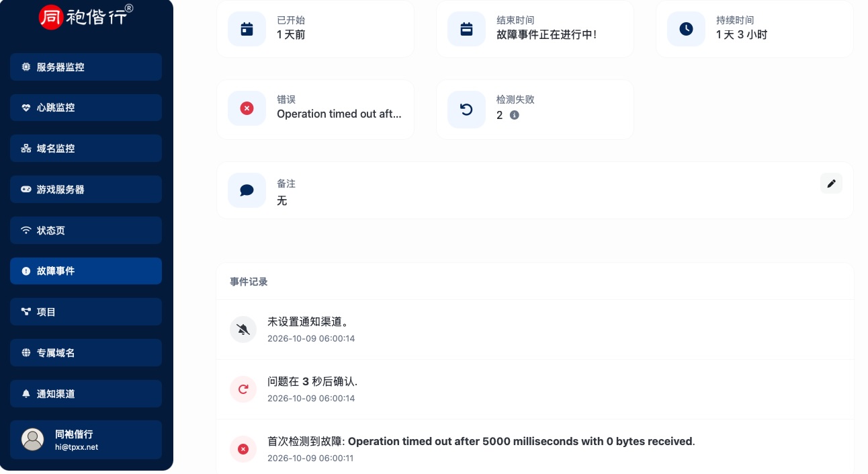This screenshot has width=868, height=474.
Task: Click the red refresh icon beside 问题在 3 秒后确认
Action: coord(243,389)
